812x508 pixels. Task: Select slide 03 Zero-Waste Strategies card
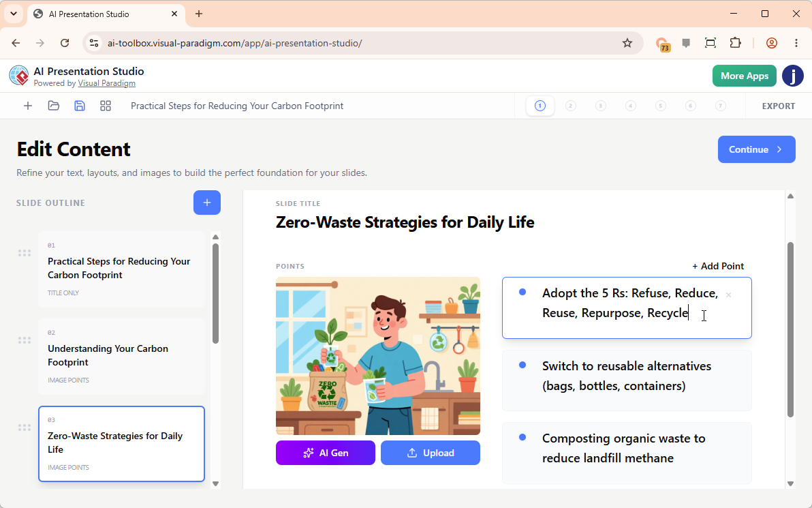(122, 444)
